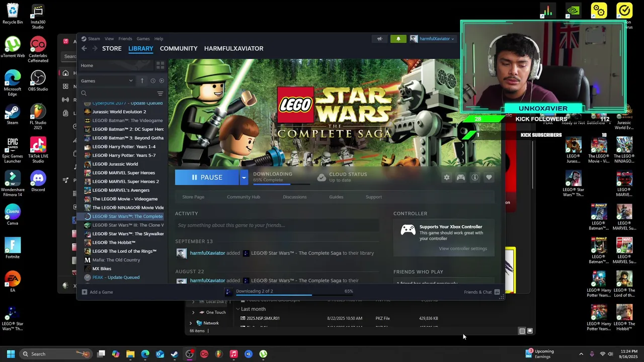The image size is (644, 362).
Task: Open the library grid view icon beside Home
Action: (x=160, y=65)
